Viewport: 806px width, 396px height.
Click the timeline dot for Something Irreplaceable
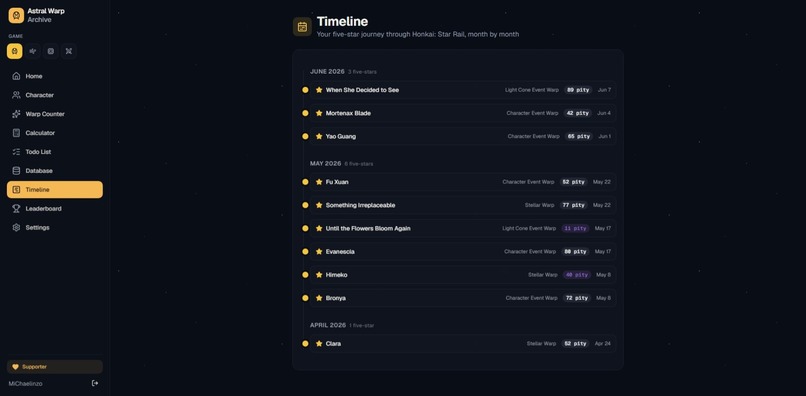point(305,205)
